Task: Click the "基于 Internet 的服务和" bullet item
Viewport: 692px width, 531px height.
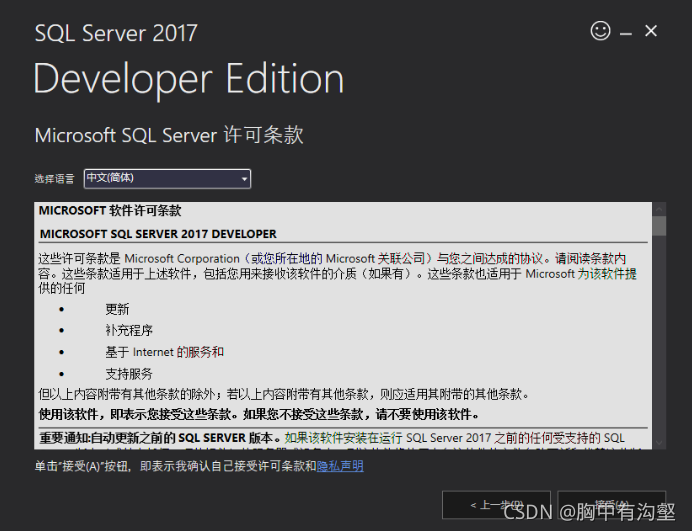Action: point(164,352)
